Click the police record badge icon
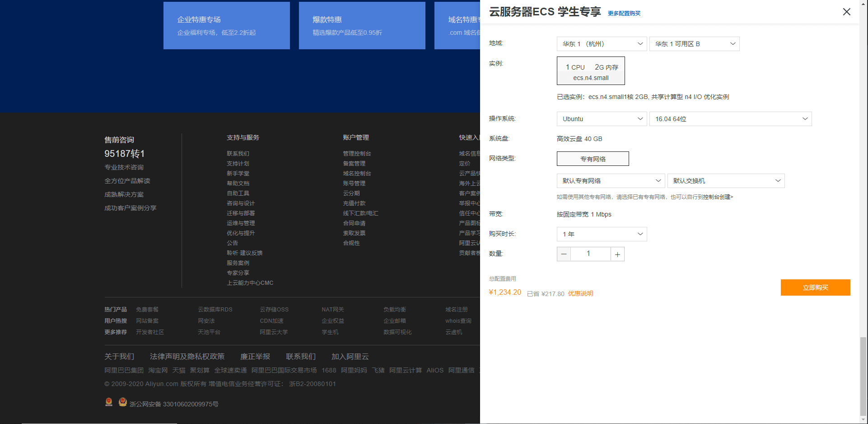 [x=122, y=402]
